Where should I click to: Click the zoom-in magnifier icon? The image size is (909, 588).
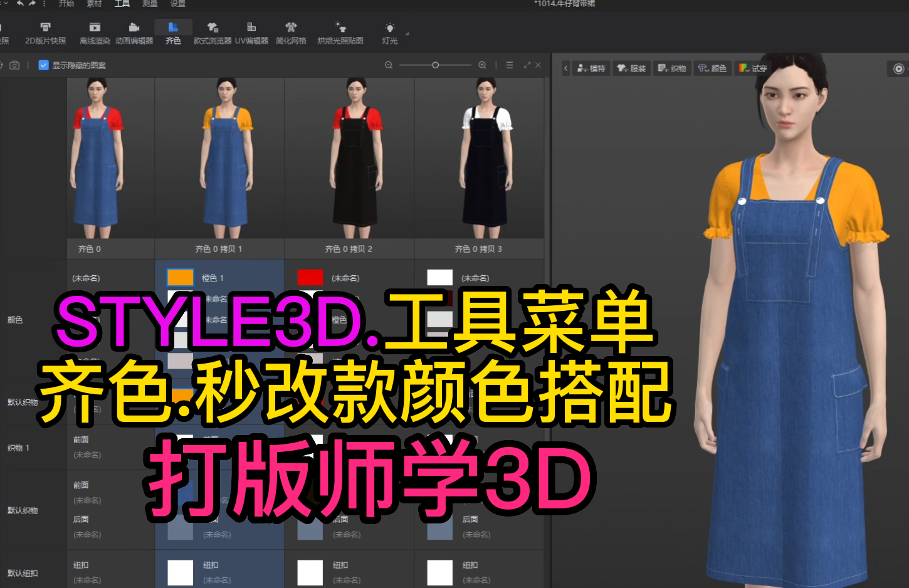click(482, 65)
